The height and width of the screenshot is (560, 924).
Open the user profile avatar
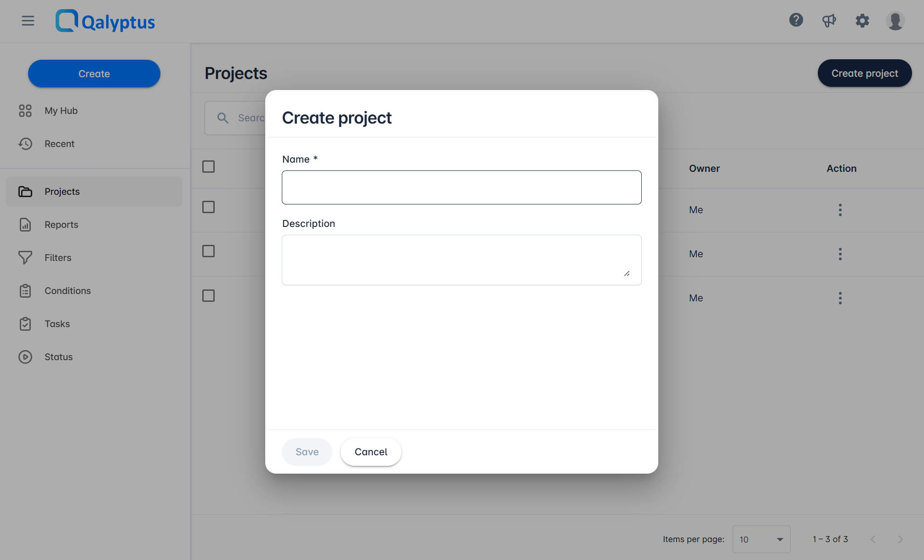tap(895, 21)
